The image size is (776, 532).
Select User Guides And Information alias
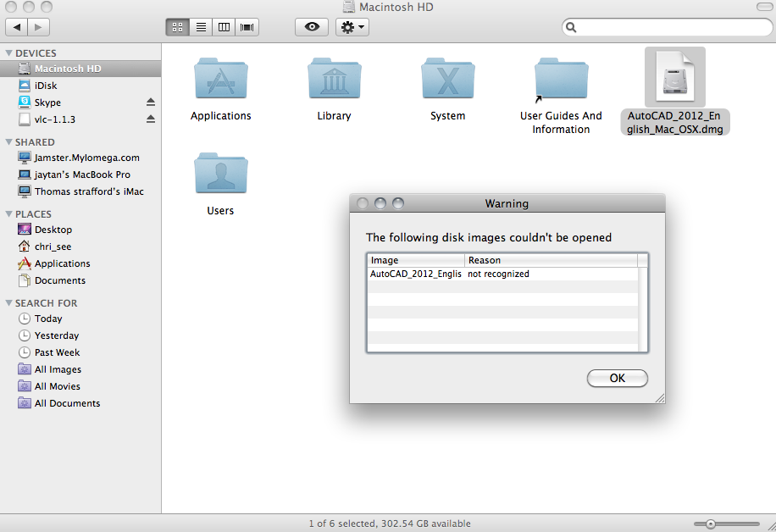point(561,79)
